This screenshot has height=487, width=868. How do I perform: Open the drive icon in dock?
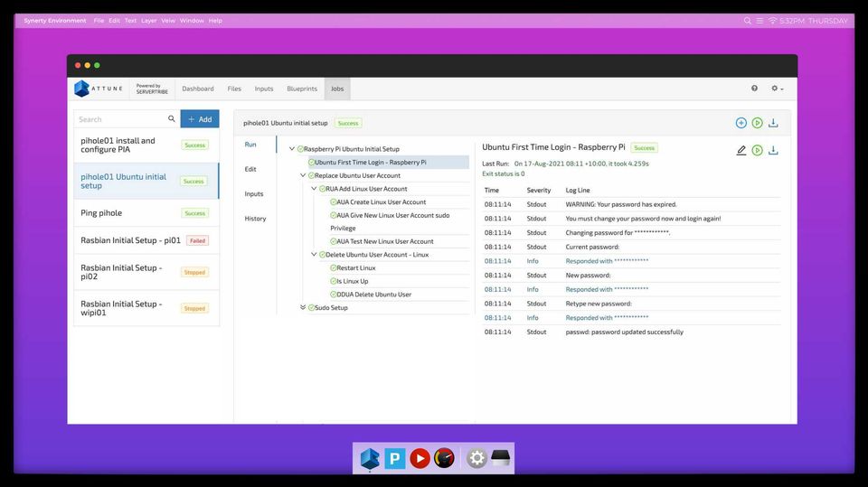(500, 458)
